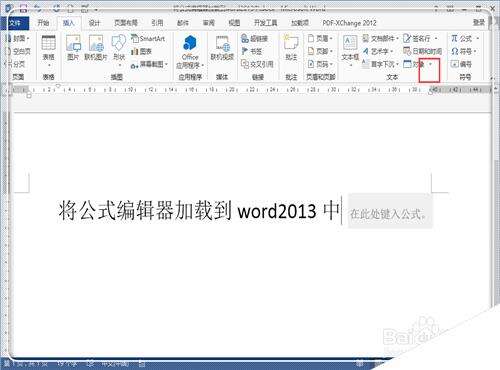Image resolution: width=500 pixels, height=370 pixels.
Task: Open the View (视图) tab
Action: [234, 23]
